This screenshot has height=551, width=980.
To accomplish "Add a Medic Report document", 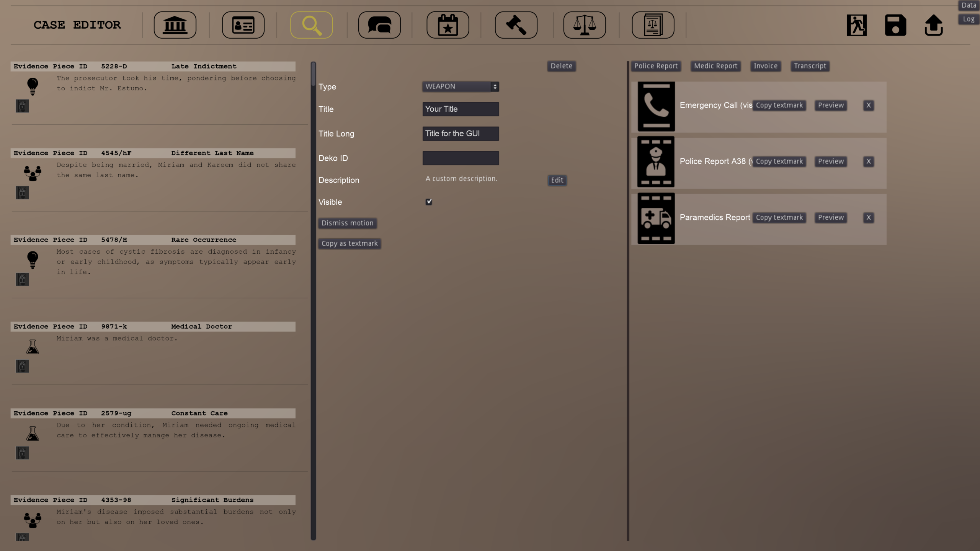I will click(x=715, y=66).
